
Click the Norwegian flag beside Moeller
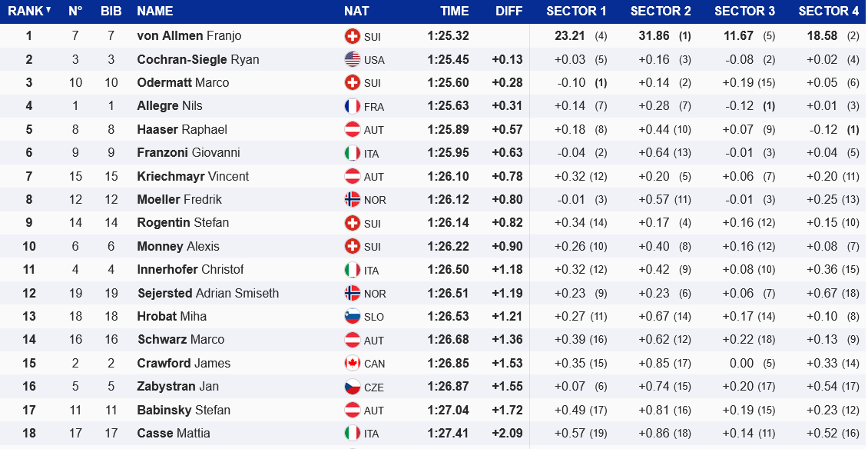pyautogui.click(x=353, y=200)
